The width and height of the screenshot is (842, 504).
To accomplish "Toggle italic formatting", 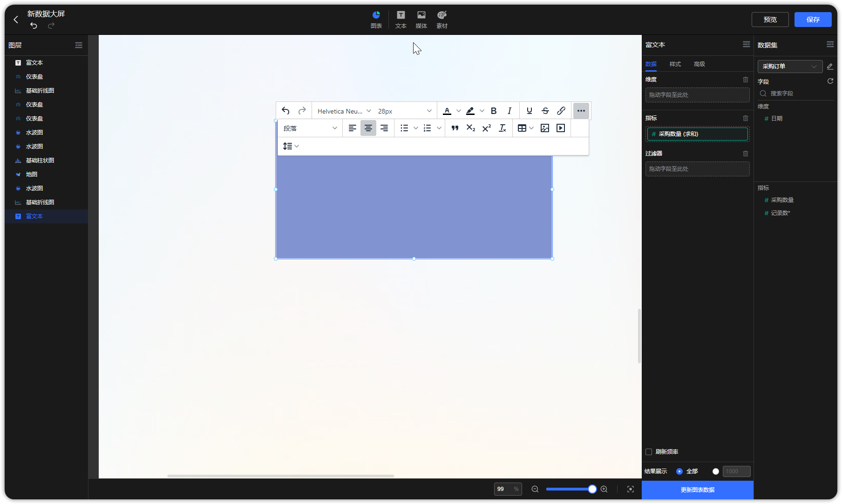I will (509, 111).
